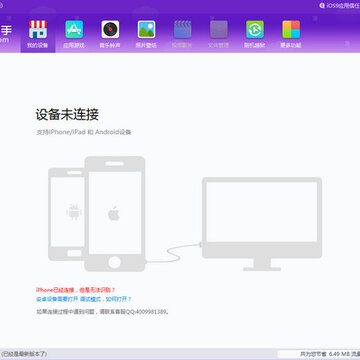The width and height of the screenshot is (360, 360).
Task: Open the 照片壁纸 landscape photo icon
Action: point(146,29)
